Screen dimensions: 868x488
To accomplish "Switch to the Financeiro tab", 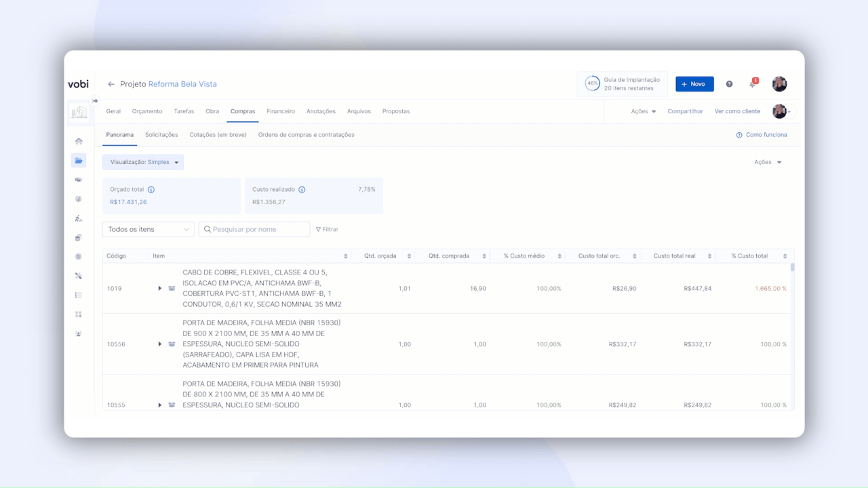I will pyautogui.click(x=281, y=111).
